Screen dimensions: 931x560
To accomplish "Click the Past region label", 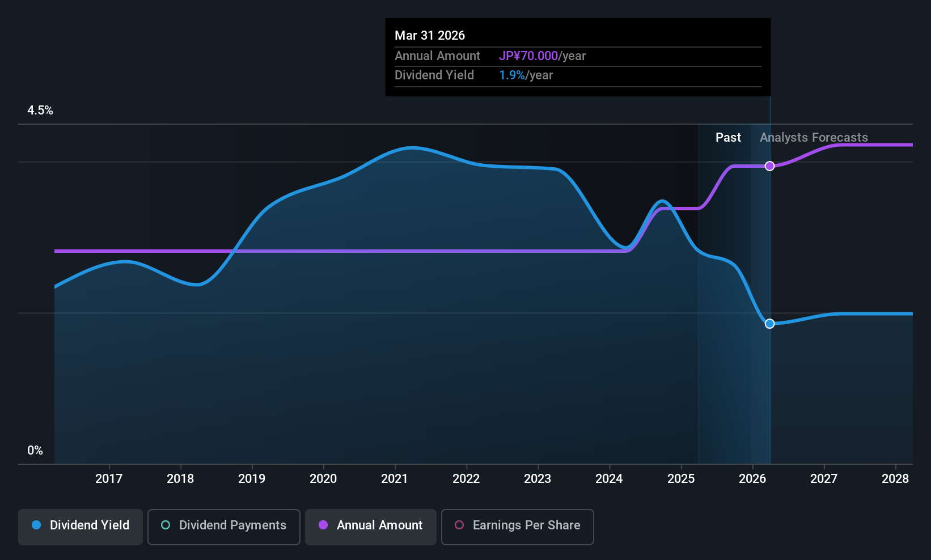I will tap(728, 138).
